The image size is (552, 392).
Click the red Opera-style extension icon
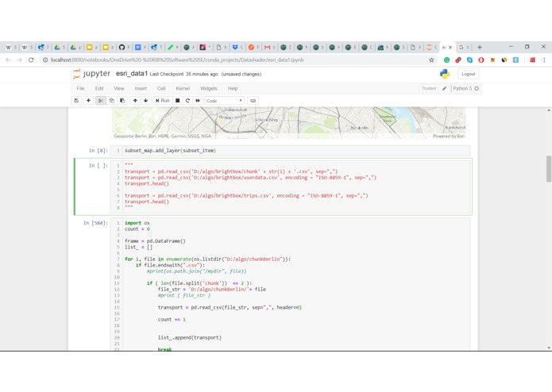click(481, 60)
